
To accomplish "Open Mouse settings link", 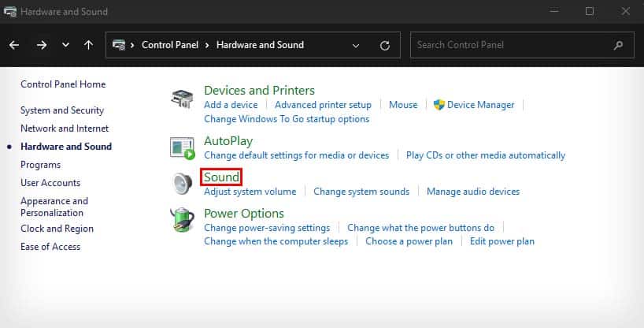I will [403, 105].
